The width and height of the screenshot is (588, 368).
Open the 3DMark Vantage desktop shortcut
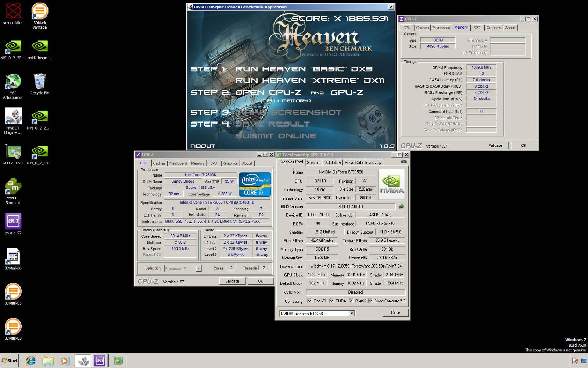[x=40, y=15]
